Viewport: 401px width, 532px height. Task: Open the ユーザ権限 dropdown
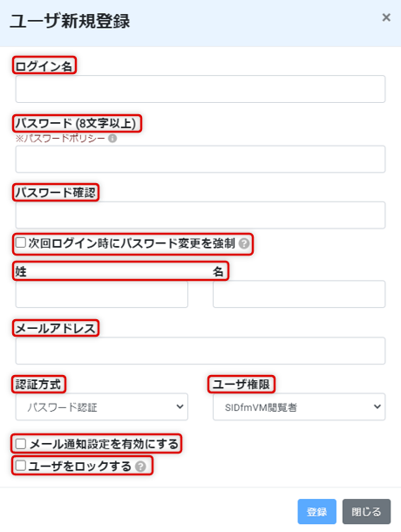[x=299, y=406]
